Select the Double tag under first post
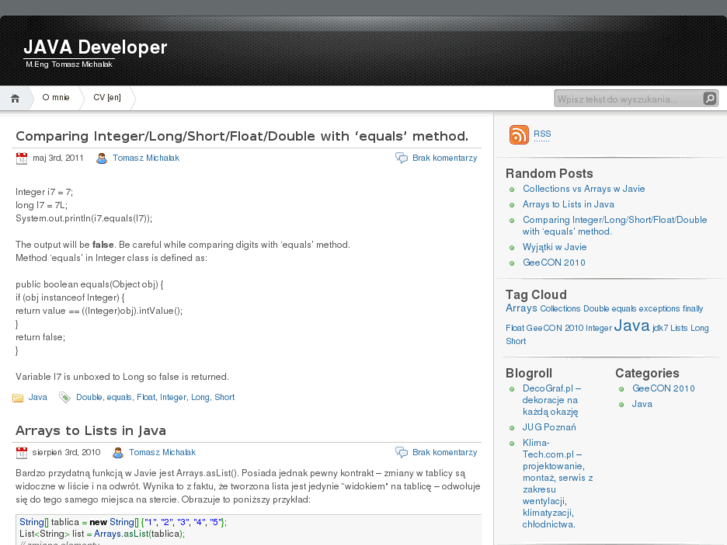727x545 pixels. point(89,397)
